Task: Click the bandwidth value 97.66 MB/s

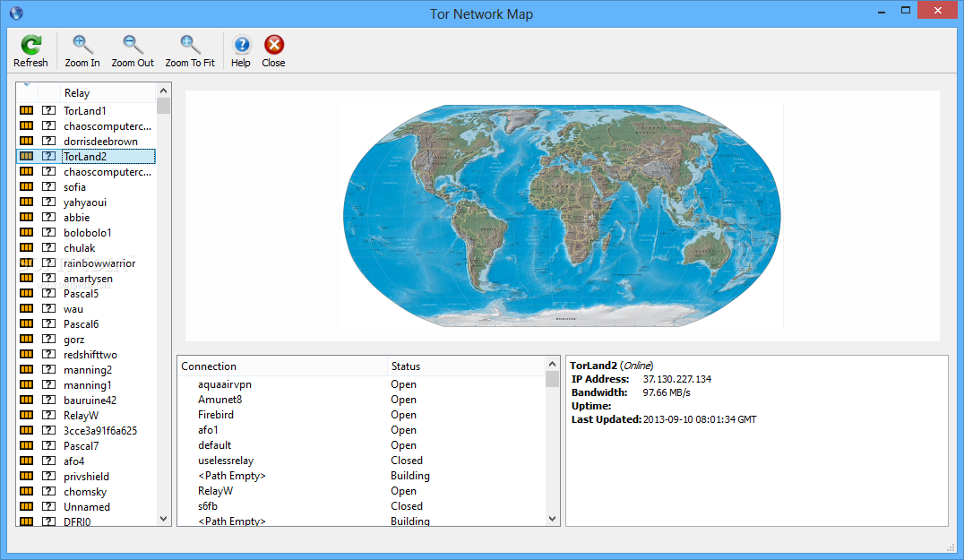Action: pyautogui.click(x=667, y=392)
